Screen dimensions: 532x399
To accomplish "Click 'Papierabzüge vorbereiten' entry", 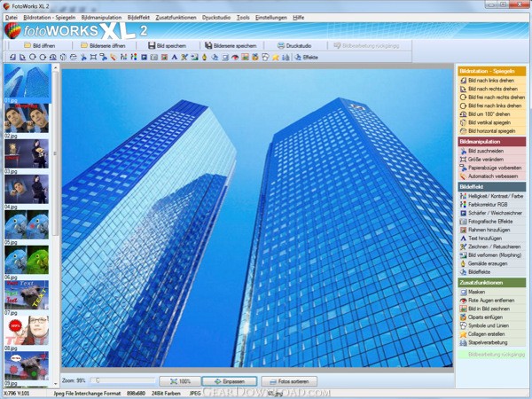I will point(491,168).
